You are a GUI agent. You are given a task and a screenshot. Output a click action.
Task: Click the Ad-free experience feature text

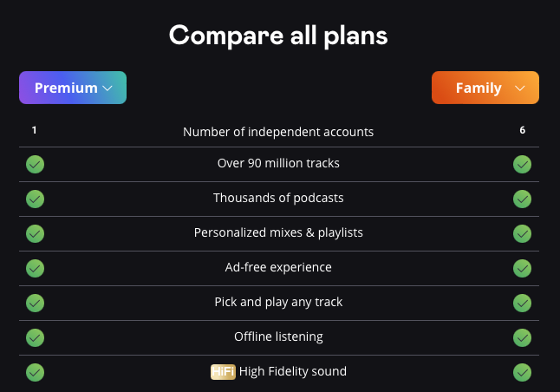pyautogui.click(x=278, y=267)
